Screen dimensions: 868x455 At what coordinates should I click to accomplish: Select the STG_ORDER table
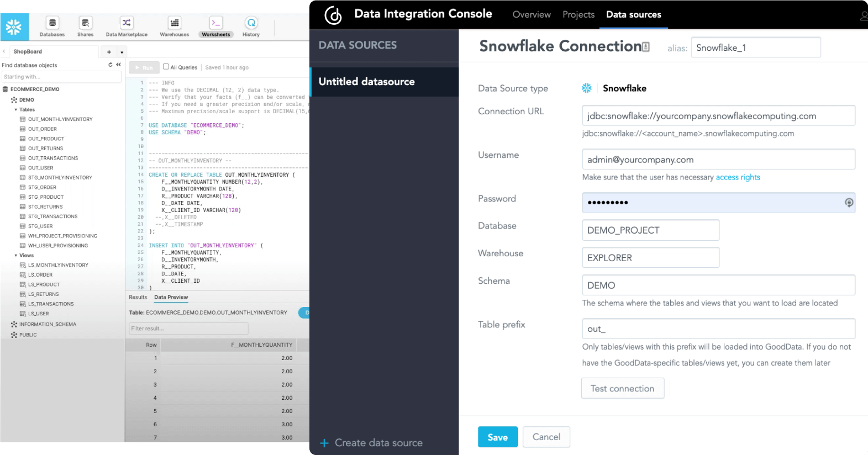click(43, 187)
